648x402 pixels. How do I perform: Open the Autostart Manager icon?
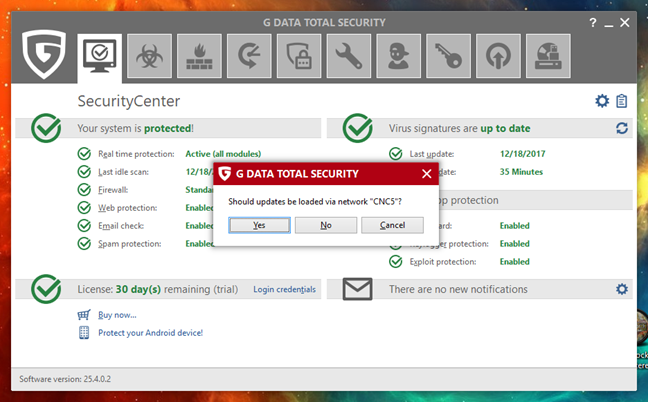click(498, 56)
